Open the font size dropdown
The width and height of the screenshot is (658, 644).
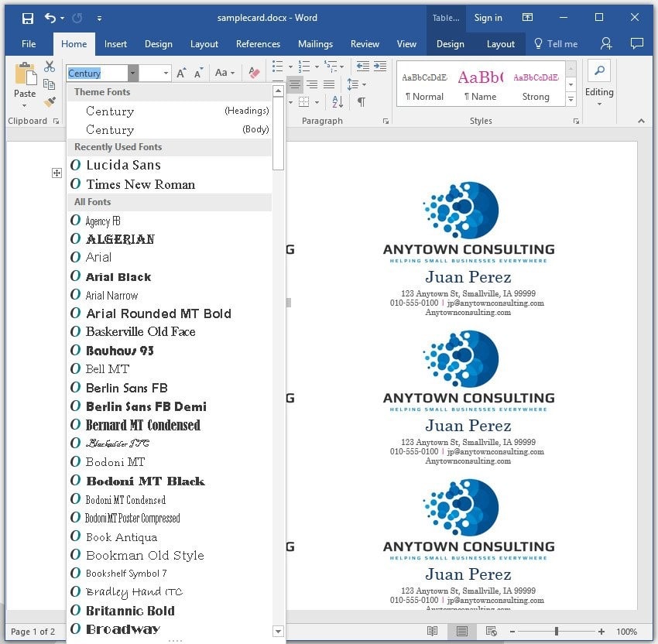(x=166, y=74)
